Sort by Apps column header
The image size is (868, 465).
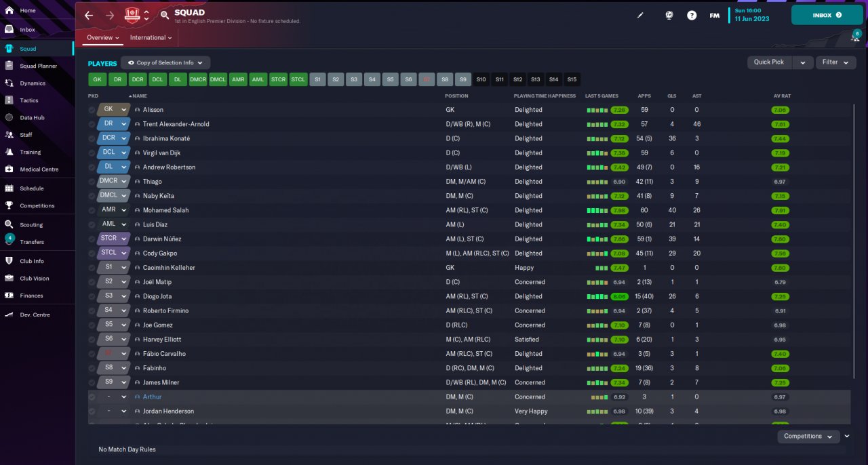pos(644,96)
